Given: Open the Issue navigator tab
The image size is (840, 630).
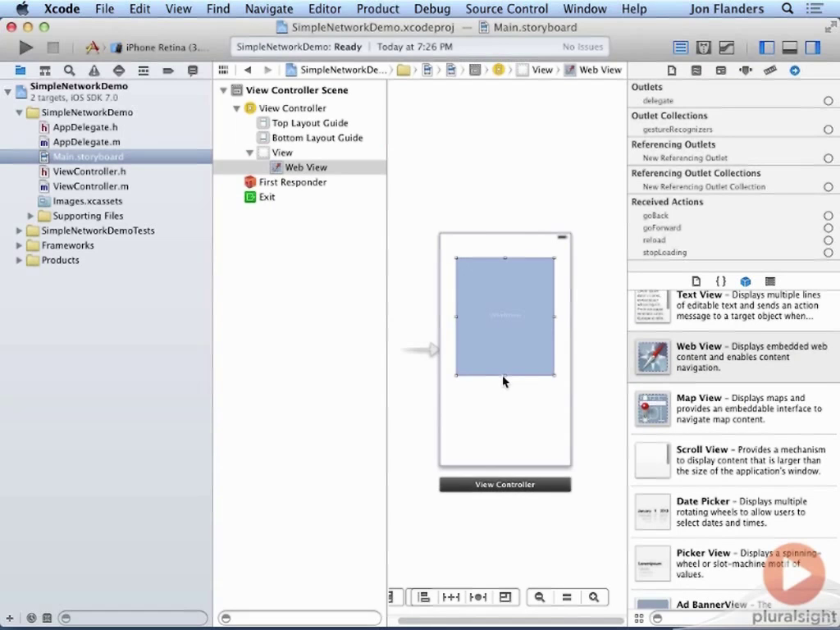Looking at the screenshot, I should tap(94, 71).
